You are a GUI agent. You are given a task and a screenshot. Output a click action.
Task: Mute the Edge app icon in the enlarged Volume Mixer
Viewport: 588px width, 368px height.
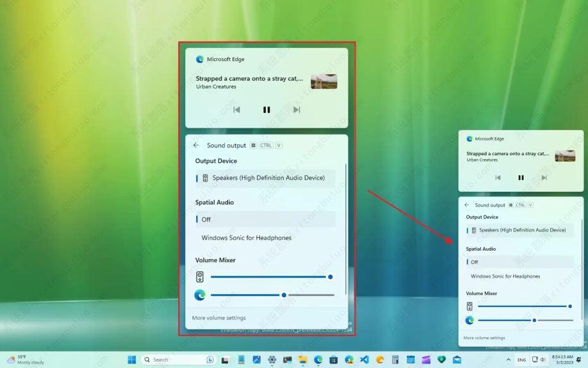click(x=200, y=295)
